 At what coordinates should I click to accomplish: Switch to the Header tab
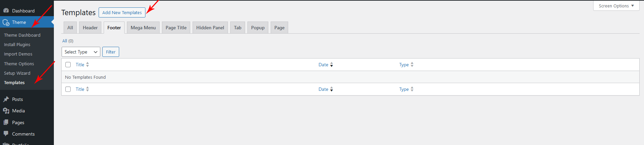click(x=90, y=28)
